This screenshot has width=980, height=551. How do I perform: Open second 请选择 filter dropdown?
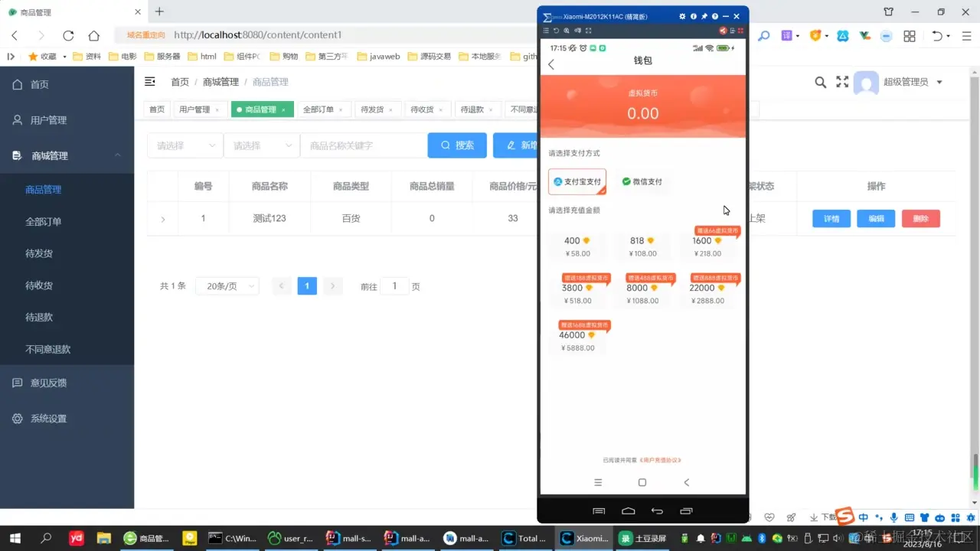pos(261,145)
